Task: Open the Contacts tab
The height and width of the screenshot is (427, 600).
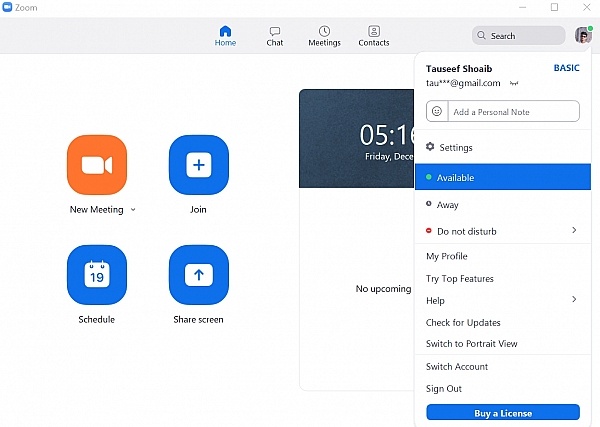Action: [x=374, y=36]
